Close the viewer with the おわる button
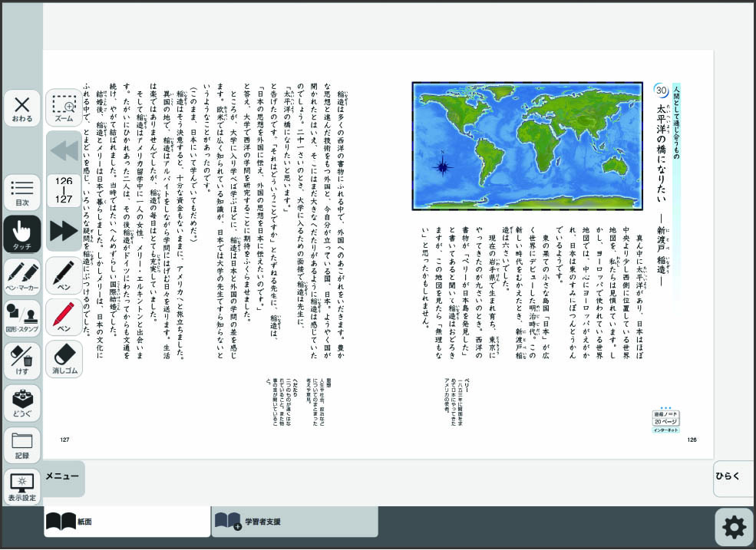The image size is (756, 550). point(21,109)
